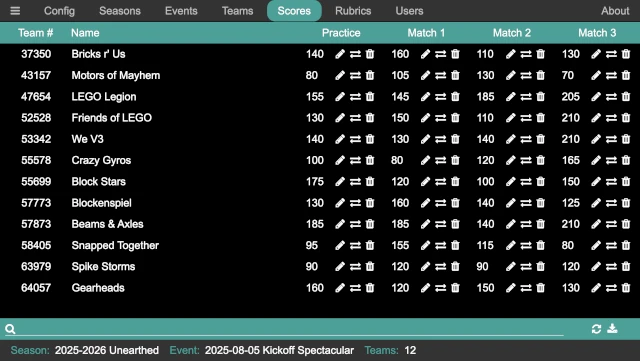This screenshot has width=640, height=361.
Task: Open the Rubrics tab
Action: coord(353,11)
